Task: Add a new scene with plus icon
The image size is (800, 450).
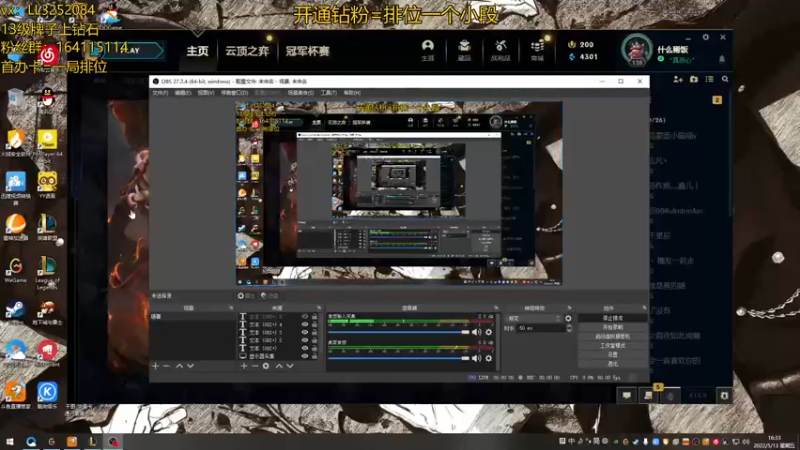Action: pyautogui.click(x=156, y=366)
